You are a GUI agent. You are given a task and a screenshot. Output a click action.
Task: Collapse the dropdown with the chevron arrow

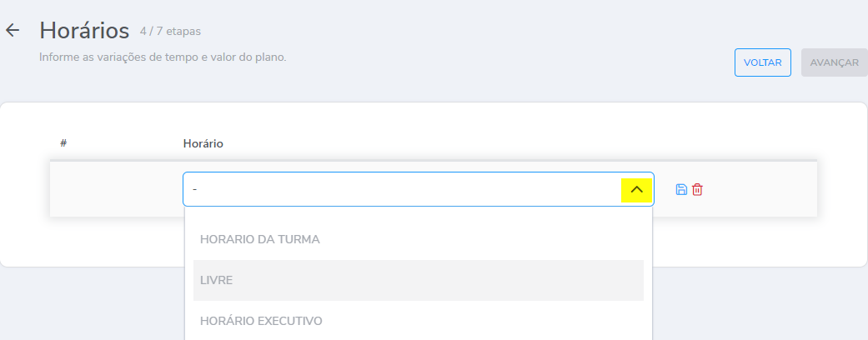636,189
